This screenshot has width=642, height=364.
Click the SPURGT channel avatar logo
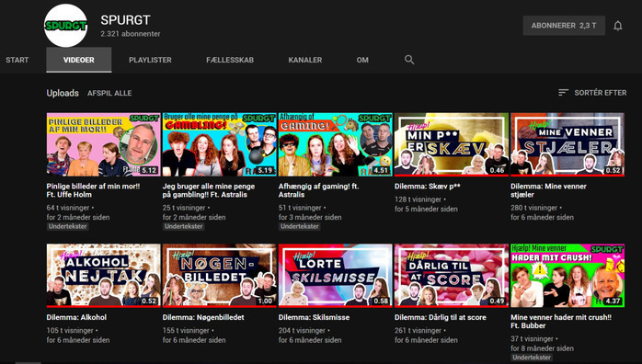click(65, 26)
